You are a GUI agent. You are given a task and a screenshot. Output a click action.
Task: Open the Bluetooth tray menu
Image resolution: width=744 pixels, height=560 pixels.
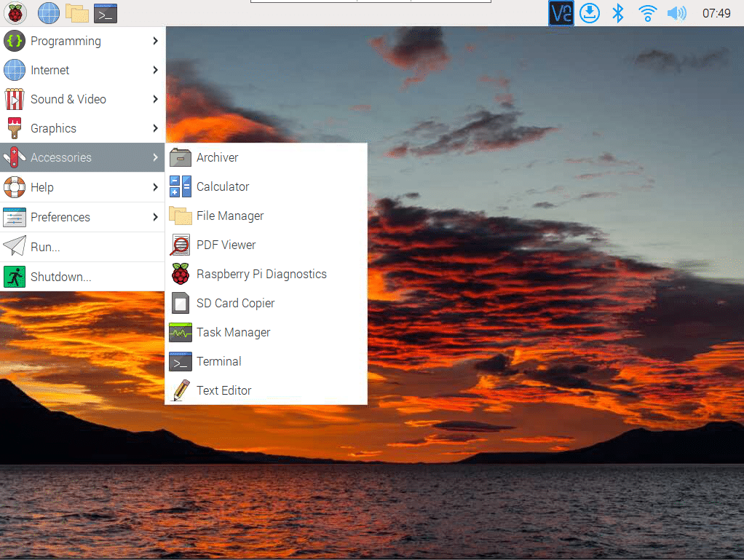click(x=618, y=12)
